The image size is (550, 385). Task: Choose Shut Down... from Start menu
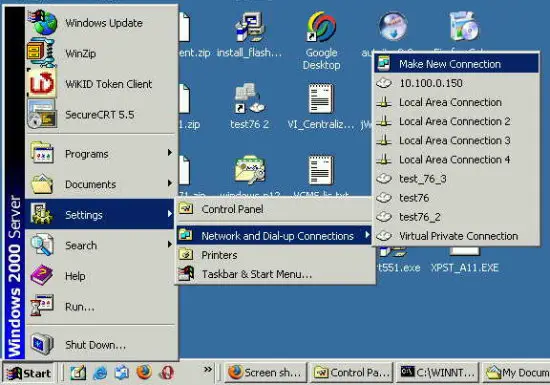[101, 344]
